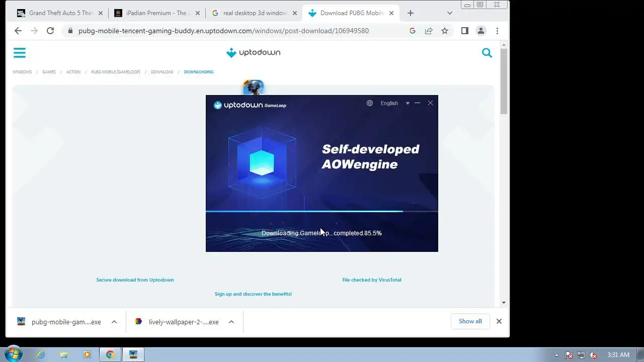The width and height of the screenshot is (644, 362).
Task: Click the Action Center flag tray icon
Action: click(x=569, y=355)
